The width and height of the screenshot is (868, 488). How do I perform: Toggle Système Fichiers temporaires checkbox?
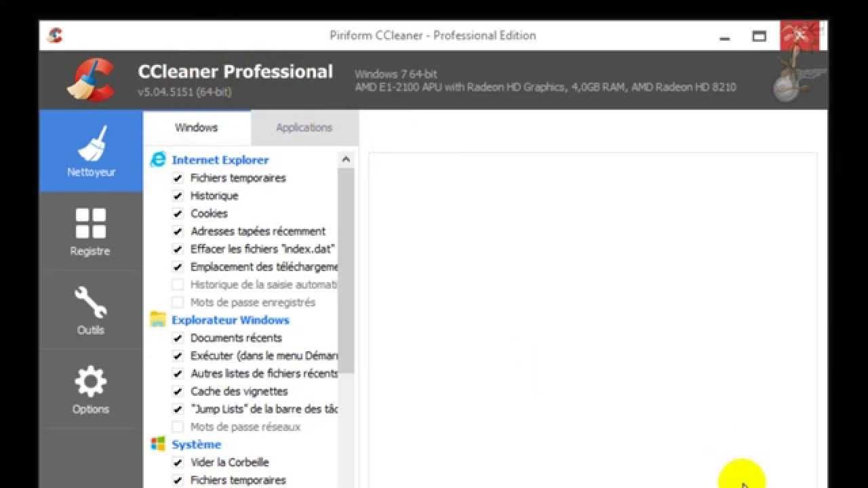click(x=178, y=480)
